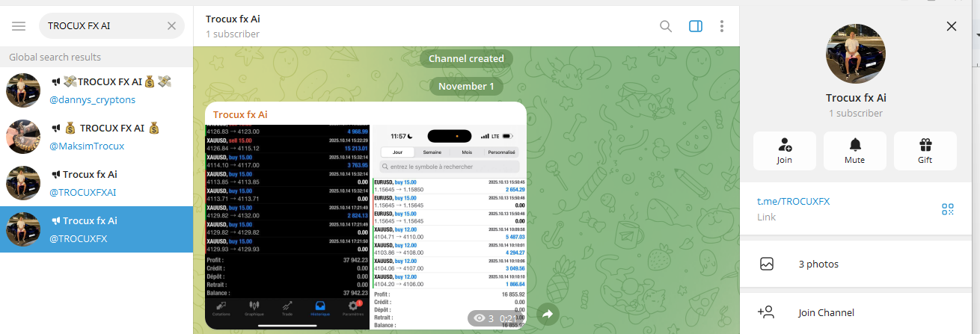Screen dimensions: 980x334
Task: Open the t.me/TROCUXFX link
Action: point(793,201)
